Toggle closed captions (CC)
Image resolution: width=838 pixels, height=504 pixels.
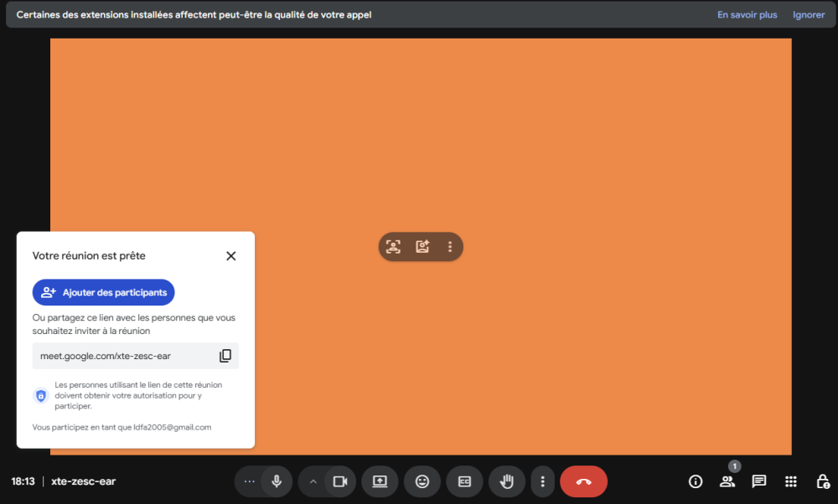pos(464,481)
